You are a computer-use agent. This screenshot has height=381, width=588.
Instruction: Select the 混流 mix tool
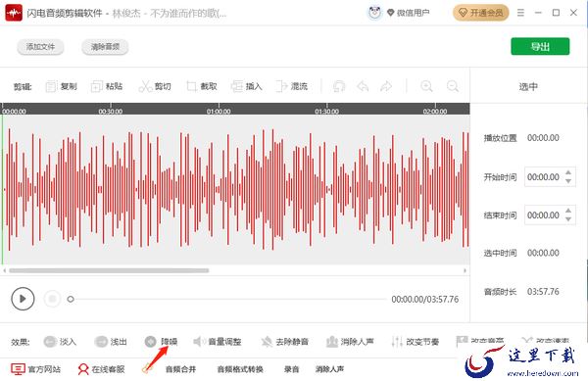[x=291, y=86]
